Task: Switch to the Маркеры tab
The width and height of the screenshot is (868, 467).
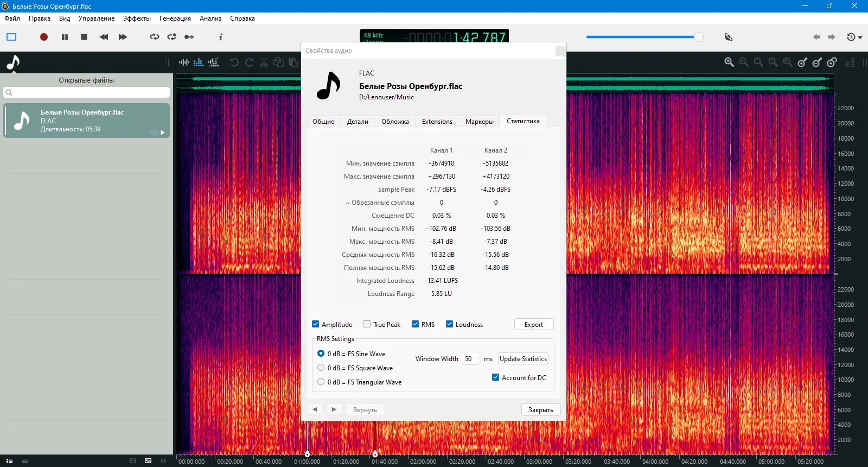Action: pyautogui.click(x=480, y=122)
